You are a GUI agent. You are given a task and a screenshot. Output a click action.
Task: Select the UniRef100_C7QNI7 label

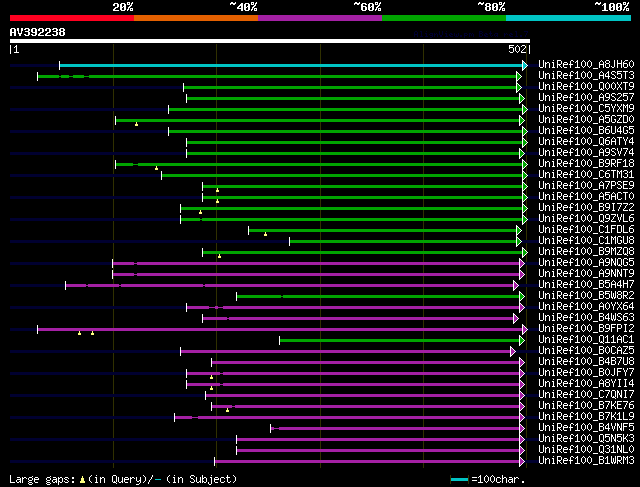point(586,395)
